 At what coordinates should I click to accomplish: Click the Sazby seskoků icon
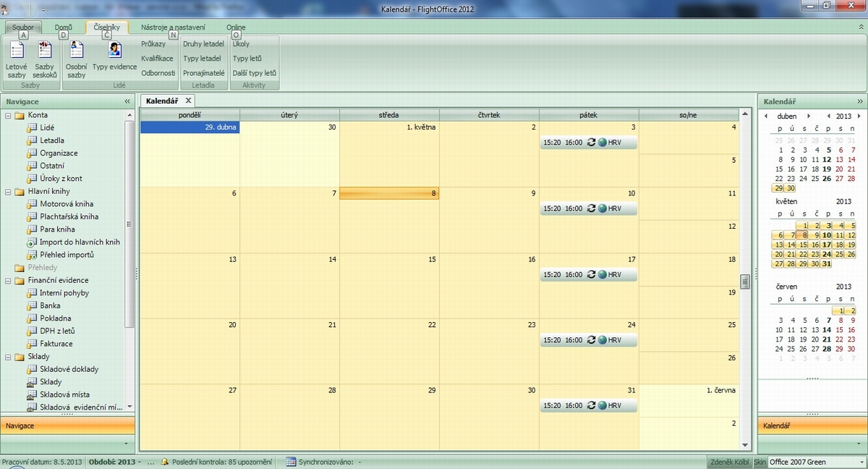[x=45, y=51]
